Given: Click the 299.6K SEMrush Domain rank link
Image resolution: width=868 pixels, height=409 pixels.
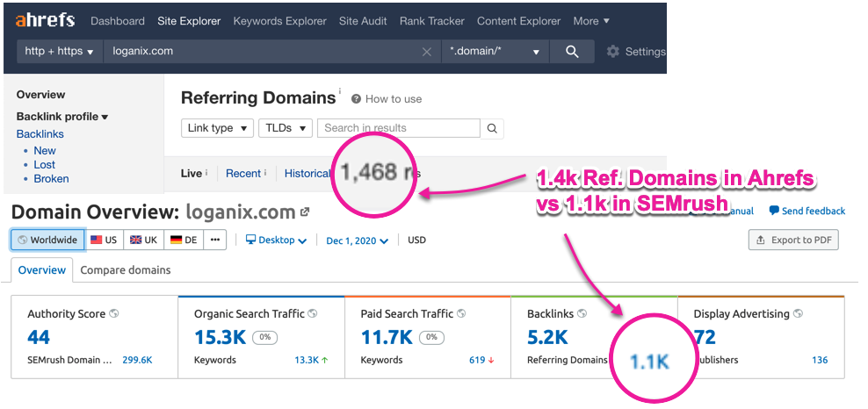Looking at the screenshot, I should (x=137, y=360).
